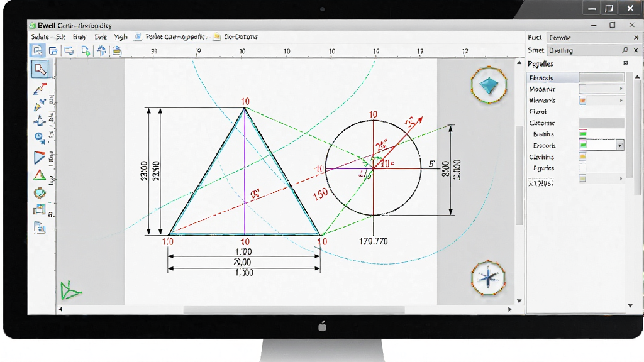The image size is (644, 362).
Task: Toggle the box beside Fiaot
Action: [582, 112]
